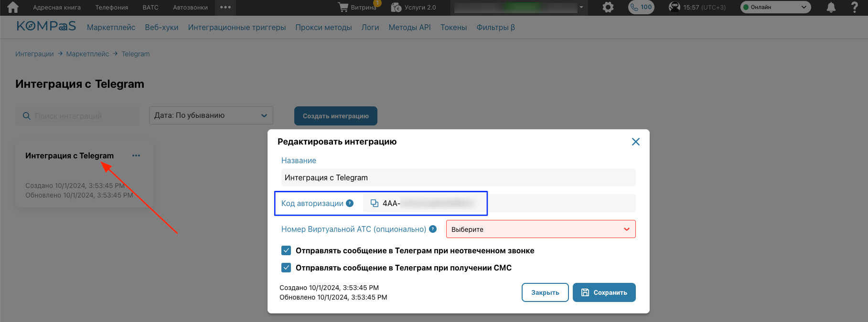Switch to Методы API tab
The image size is (868, 322).
(x=410, y=27)
